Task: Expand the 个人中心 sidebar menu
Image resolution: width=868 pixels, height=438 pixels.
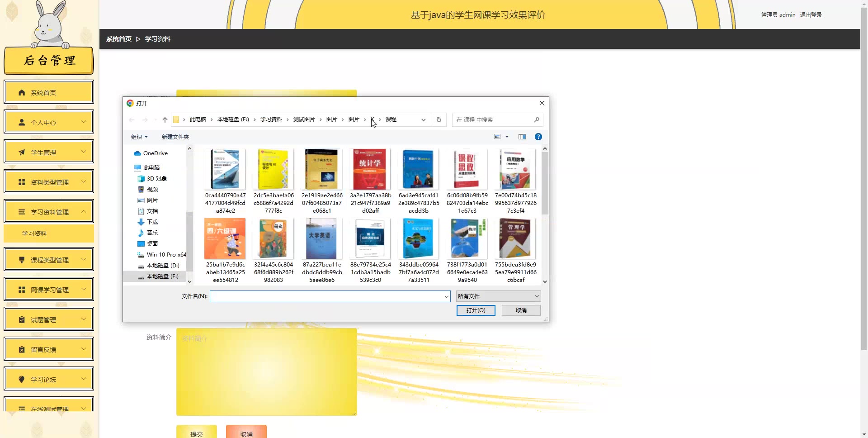Action: [x=49, y=122]
